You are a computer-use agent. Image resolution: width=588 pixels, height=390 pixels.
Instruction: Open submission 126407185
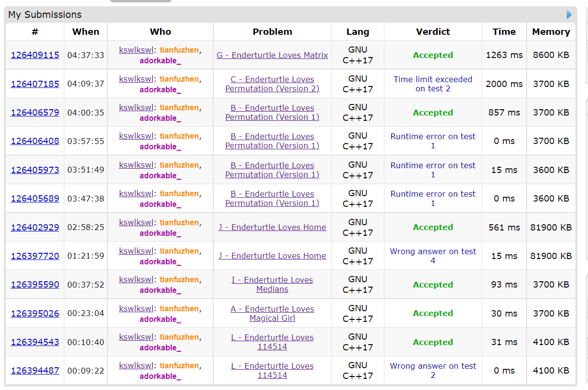point(35,84)
